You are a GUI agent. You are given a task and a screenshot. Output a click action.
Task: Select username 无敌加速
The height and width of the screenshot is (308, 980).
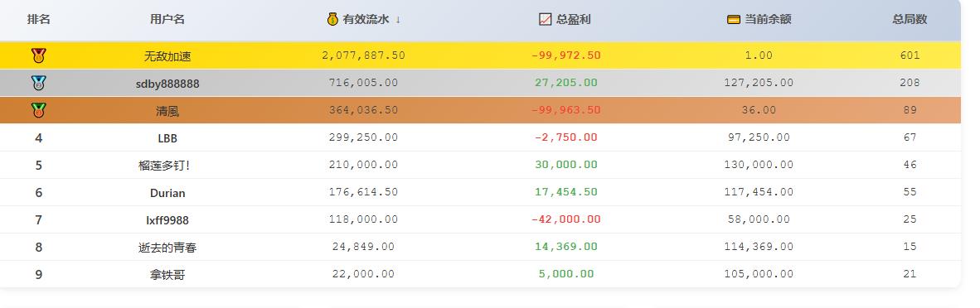167,56
